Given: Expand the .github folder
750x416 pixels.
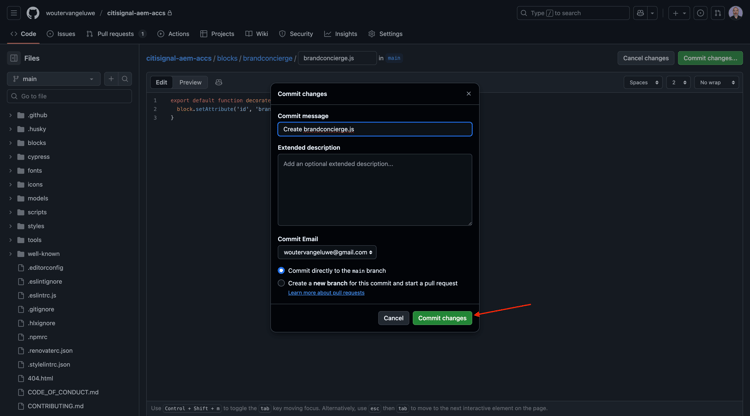Looking at the screenshot, I should click(x=11, y=115).
